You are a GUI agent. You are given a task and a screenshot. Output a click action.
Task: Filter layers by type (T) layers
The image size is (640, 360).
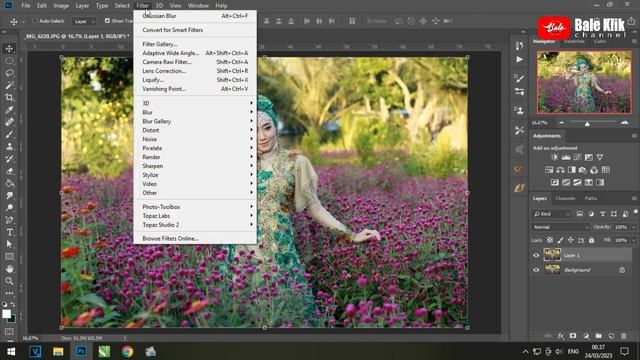click(x=602, y=213)
